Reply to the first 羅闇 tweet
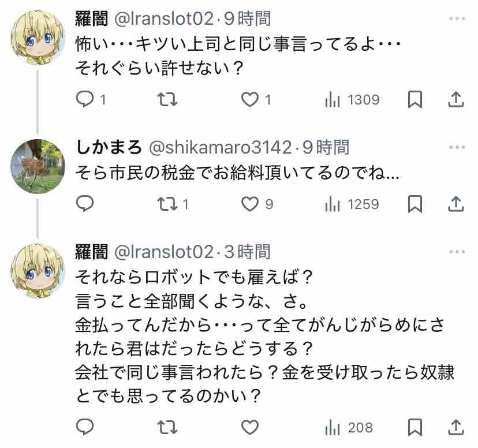 point(85,100)
